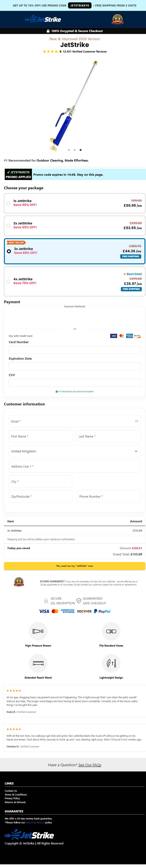146x868 pixels.
Task: Open the Return & Refund policy link
Action: [x=35, y=823]
